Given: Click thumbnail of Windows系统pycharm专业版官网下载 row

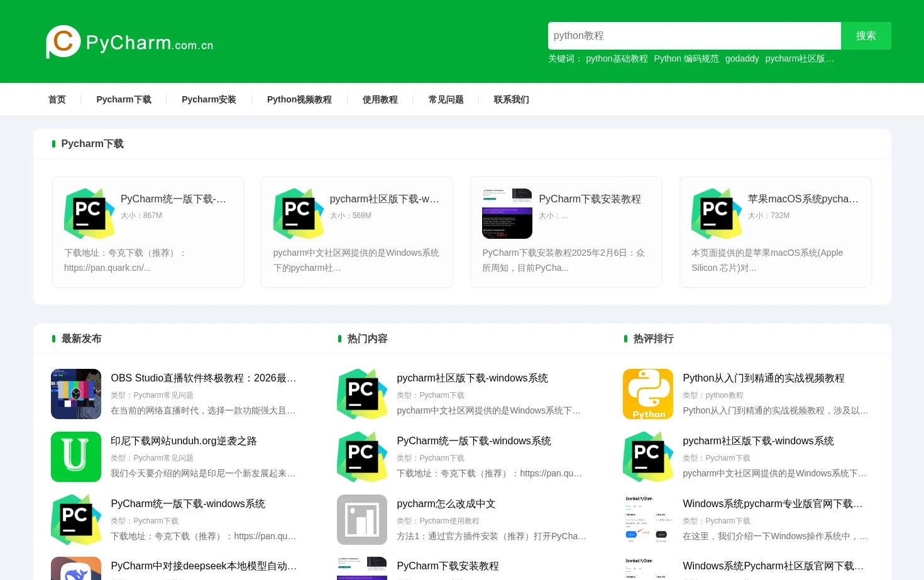Looking at the screenshot, I should click(648, 520).
